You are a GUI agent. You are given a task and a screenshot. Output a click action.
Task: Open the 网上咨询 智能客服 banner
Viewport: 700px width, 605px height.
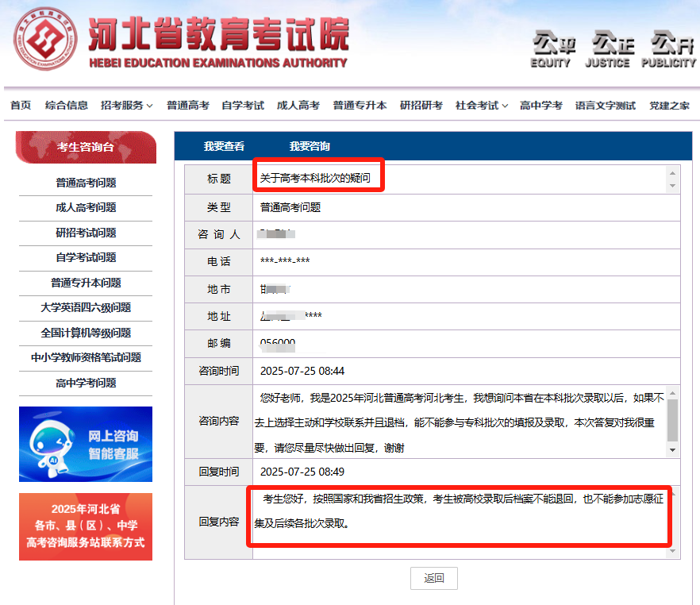click(x=86, y=445)
